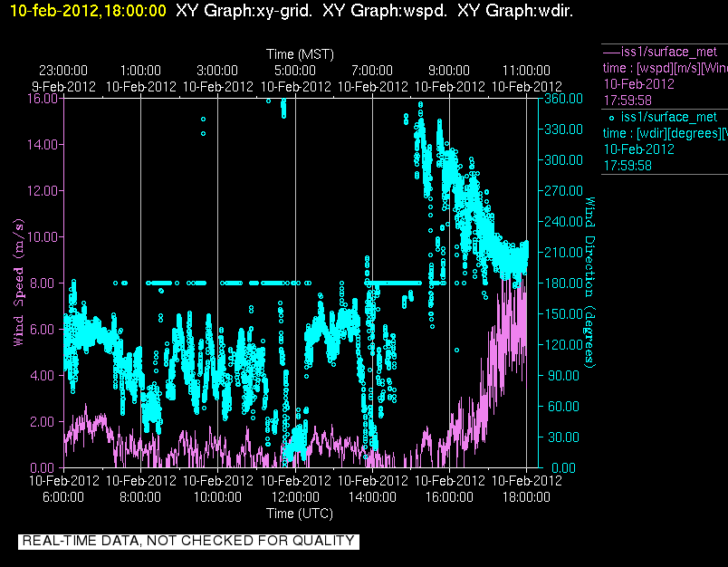Image resolution: width=728 pixels, height=567 pixels.
Task: Click the 30.00 wind direction tick label
Action: (x=563, y=437)
